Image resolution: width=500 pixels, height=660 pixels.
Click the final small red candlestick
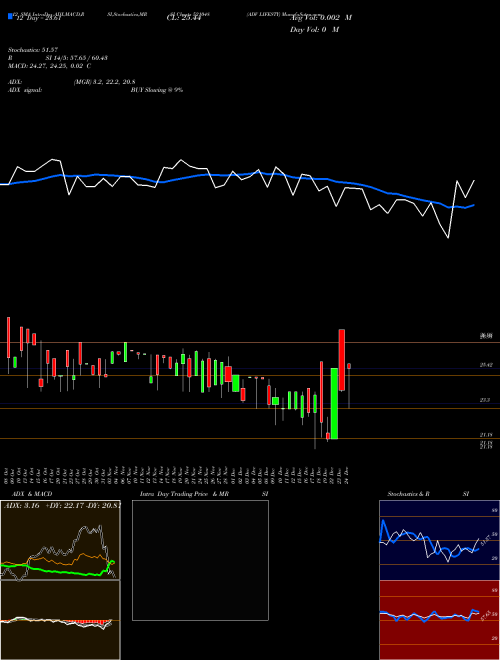(x=349, y=366)
